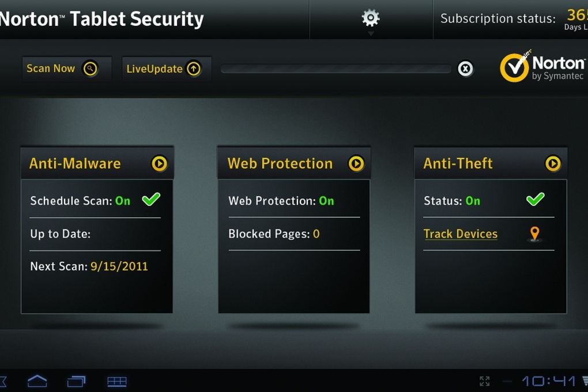
Task: Follow the Track Devices link
Action: tap(461, 234)
